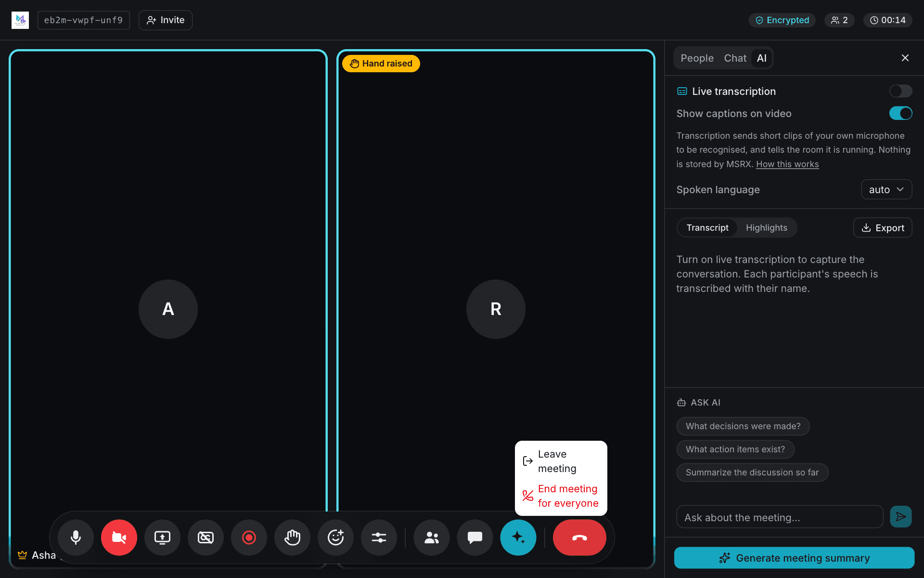This screenshot has width=924, height=578.
Task: Click meeting code eb2m-vwpf-unf9
Action: 84,20
